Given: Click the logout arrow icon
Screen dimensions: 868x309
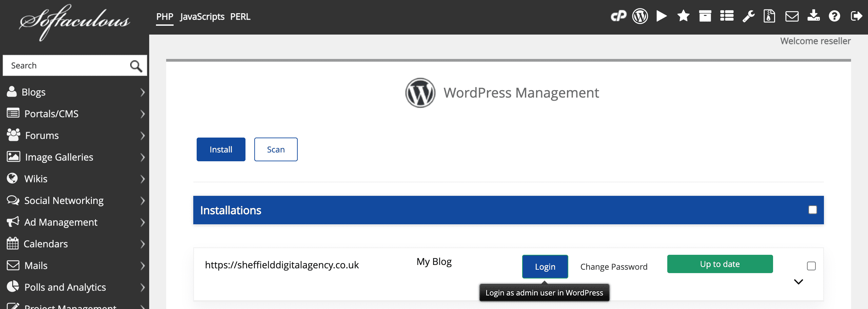Looking at the screenshot, I should 856,16.
